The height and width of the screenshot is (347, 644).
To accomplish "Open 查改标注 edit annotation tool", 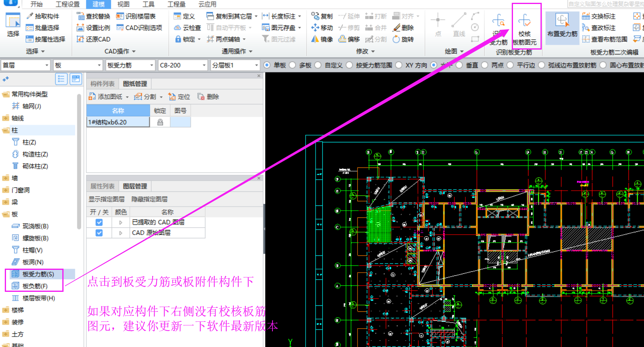I will pos(598,28).
